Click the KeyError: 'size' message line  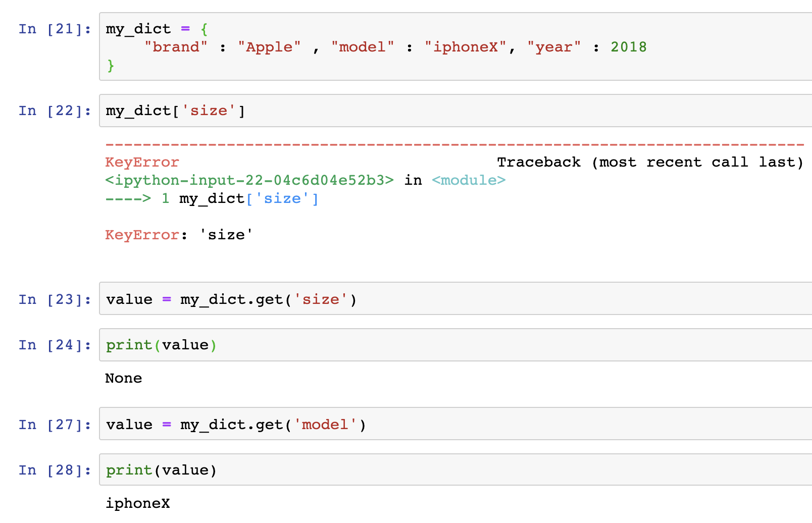pyautogui.click(x=177, y=234)
